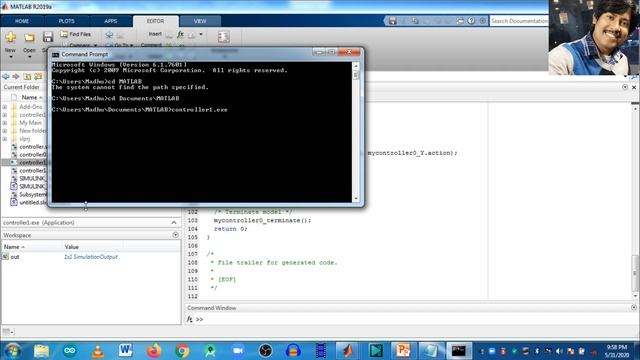Open the Go To dropdown

pos(120,45)
